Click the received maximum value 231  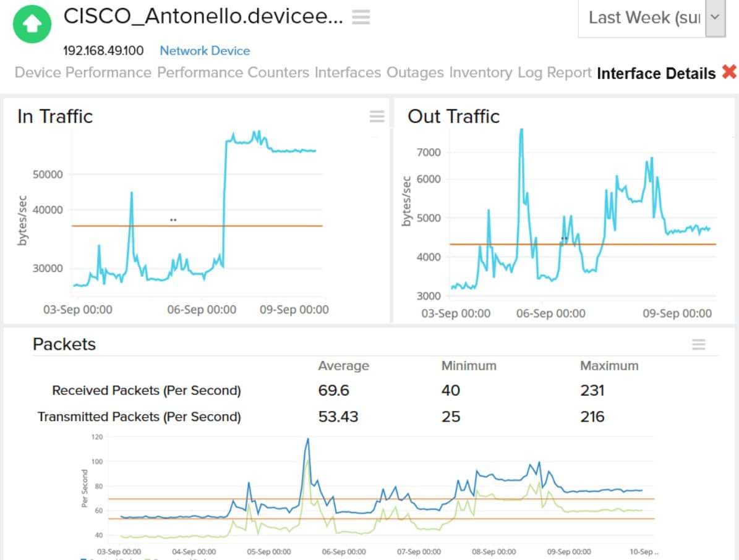point(592,391)
